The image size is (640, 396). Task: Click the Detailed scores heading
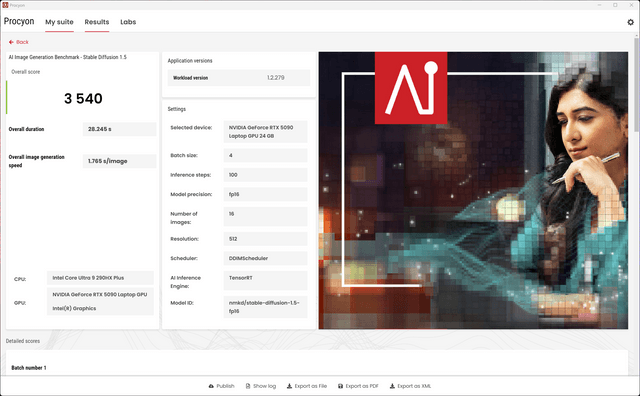point(23,341)
